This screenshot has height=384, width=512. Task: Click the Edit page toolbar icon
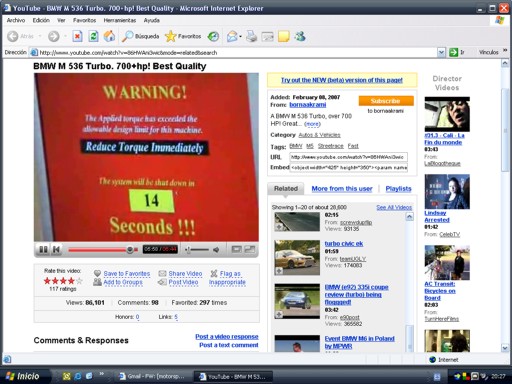(x=267, y=36)
